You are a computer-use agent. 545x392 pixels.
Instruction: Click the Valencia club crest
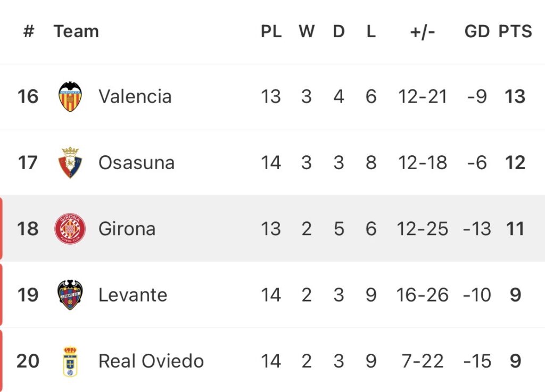pyautogui.click(x=70, y=96)
